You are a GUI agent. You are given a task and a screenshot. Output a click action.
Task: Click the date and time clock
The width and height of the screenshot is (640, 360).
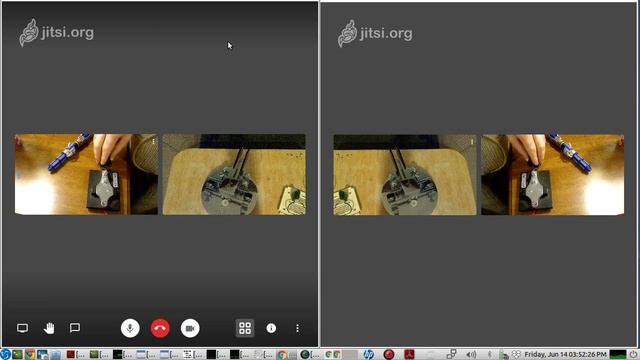coord(565,354)
